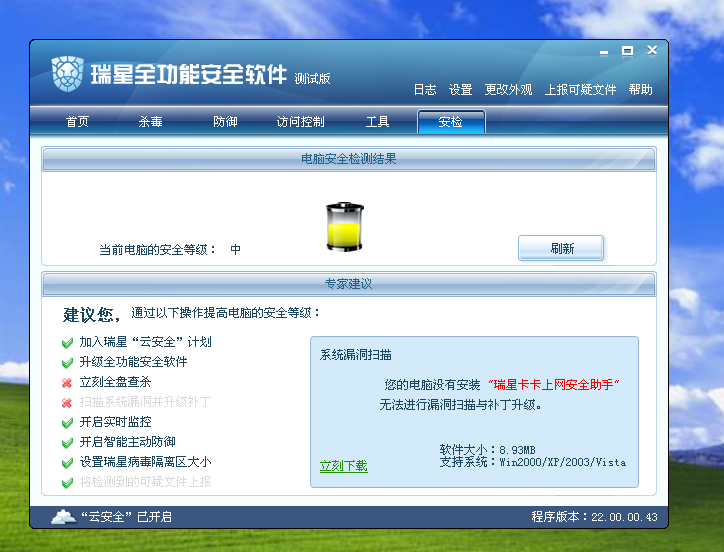Click 无法进行漏洞扫描与补丁升级 message
The image size is (724, 552).
tap(460, 405)
